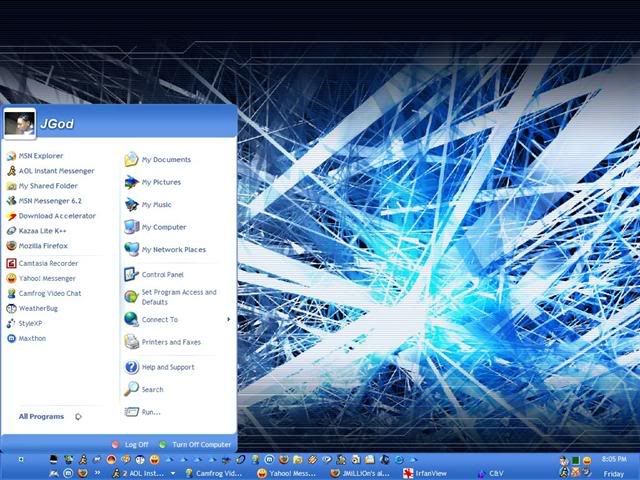Open dropdown arrow beside AOL Inst... taskbar group

173,473
